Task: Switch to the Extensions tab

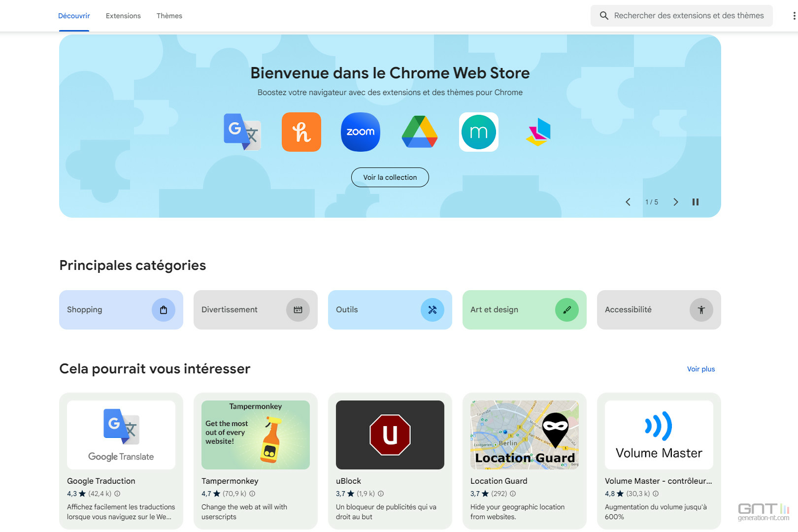Action: coord(123,16)
